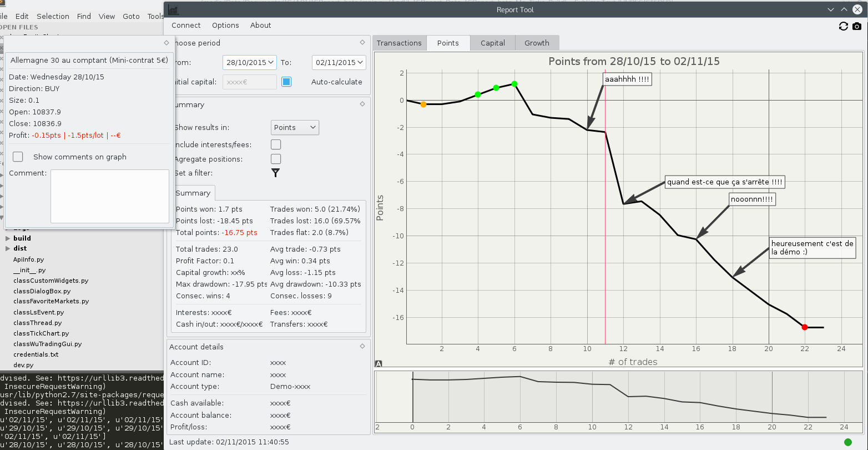Switch to the Transactions tab
Image resolution: width=868 pixels, height=450 pixels.
[x=399, y=43]
